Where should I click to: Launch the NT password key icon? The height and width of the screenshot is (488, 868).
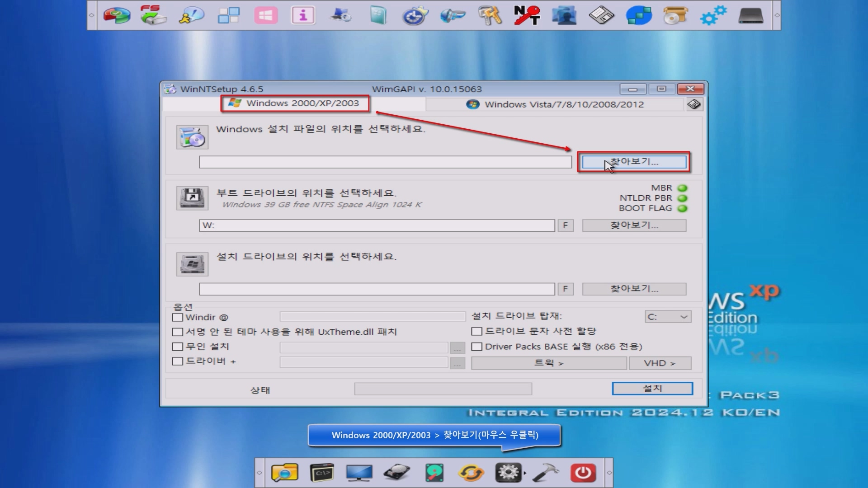click(x=527, y=15)
